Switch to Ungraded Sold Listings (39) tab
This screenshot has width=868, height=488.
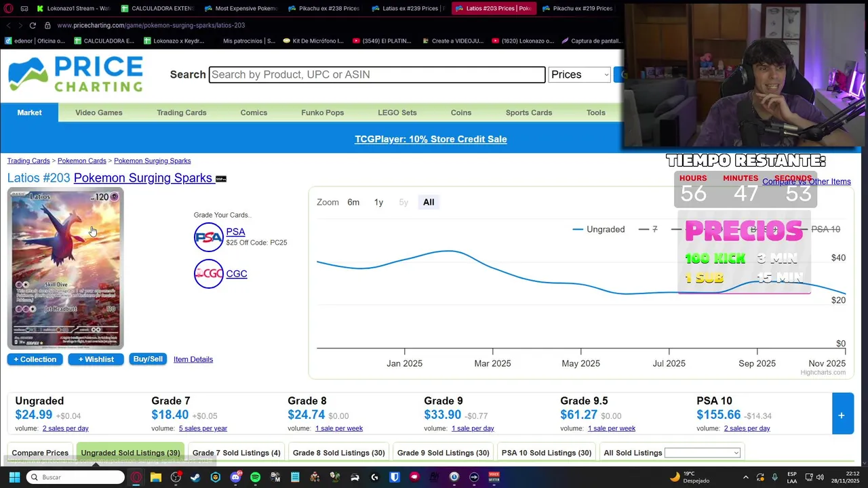tap(131, 453)
